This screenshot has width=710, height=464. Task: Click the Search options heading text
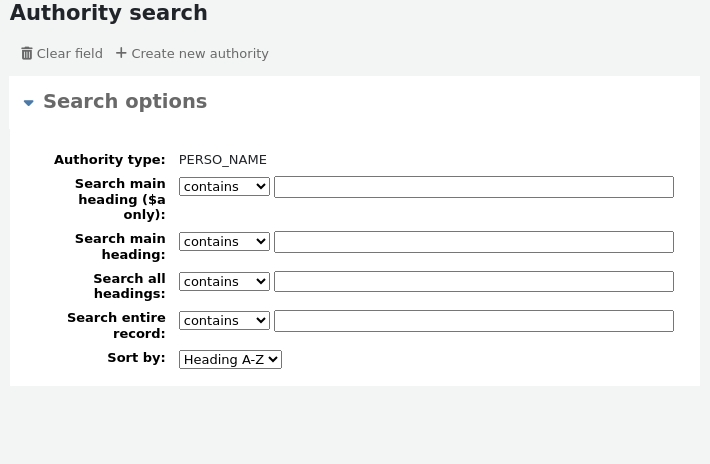[125, 102]
